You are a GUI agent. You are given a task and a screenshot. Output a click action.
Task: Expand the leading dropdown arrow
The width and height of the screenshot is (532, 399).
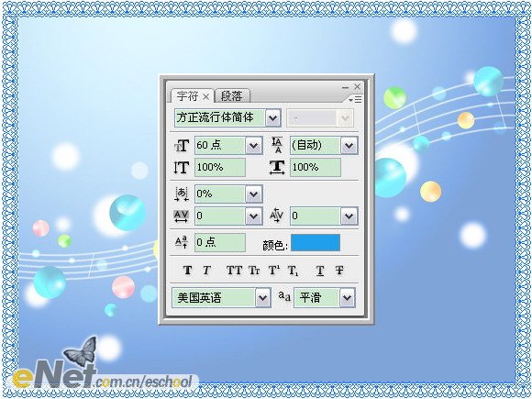coord(349,146)
